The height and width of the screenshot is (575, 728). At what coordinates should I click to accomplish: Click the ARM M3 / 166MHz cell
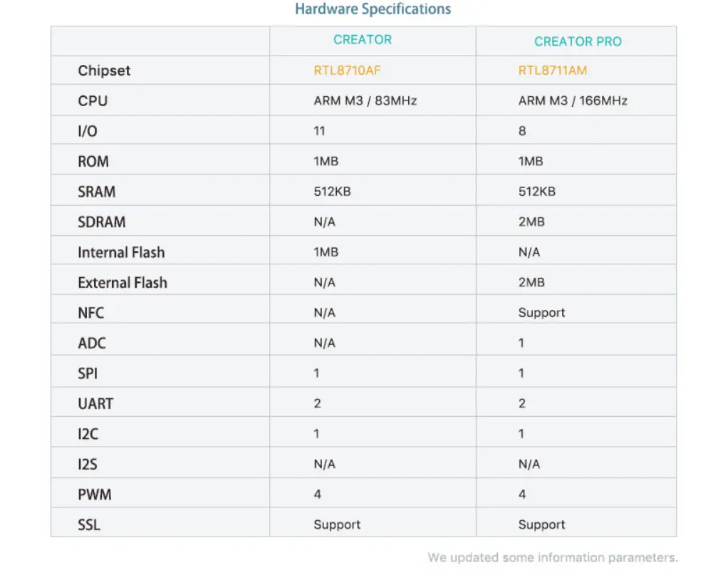coord(573,100)
